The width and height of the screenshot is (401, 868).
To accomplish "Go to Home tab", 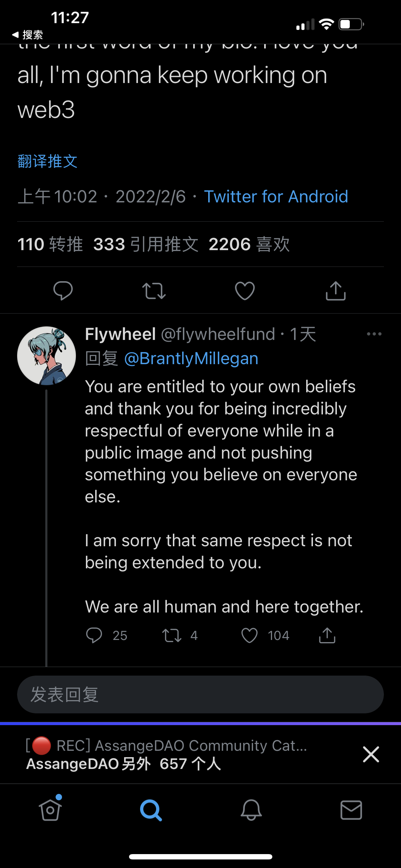I will pyautogui.click(x=50, y=810).
